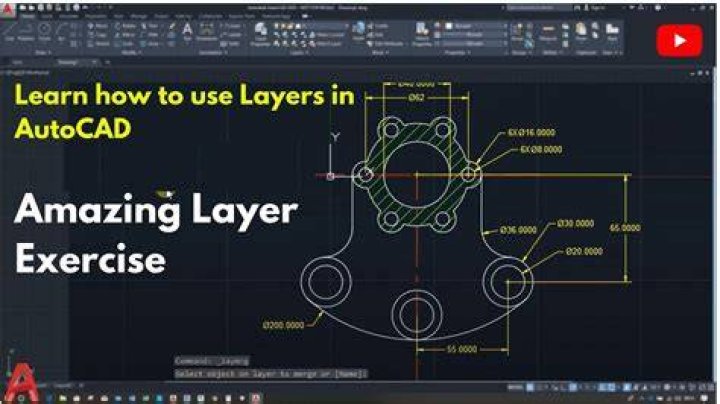The image size is (720, 404).
Task: Click the Linear dimension tool
Action: point(231,26)
